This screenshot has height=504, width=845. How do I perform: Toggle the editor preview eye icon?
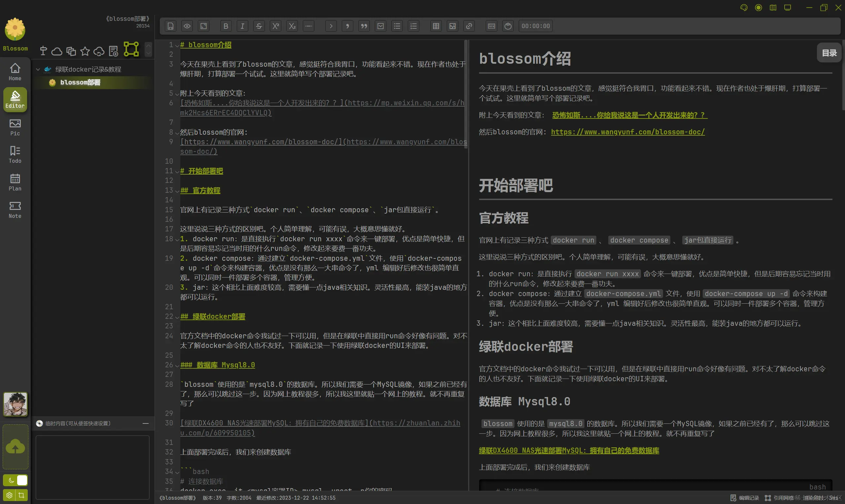187,26
